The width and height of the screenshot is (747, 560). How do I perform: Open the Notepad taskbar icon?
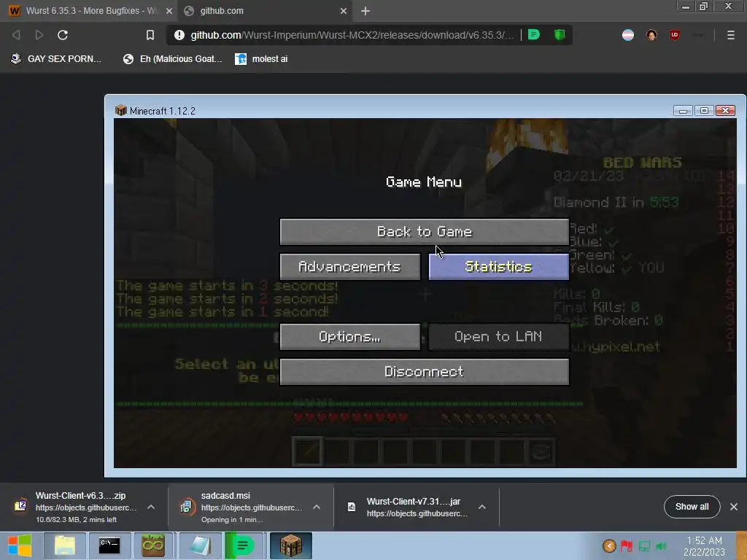pos(201,545)
